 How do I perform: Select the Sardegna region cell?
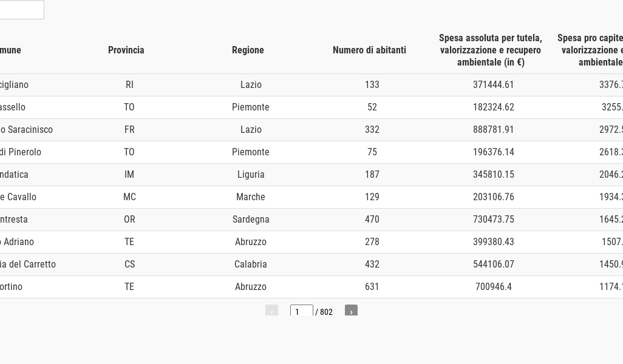251,220
